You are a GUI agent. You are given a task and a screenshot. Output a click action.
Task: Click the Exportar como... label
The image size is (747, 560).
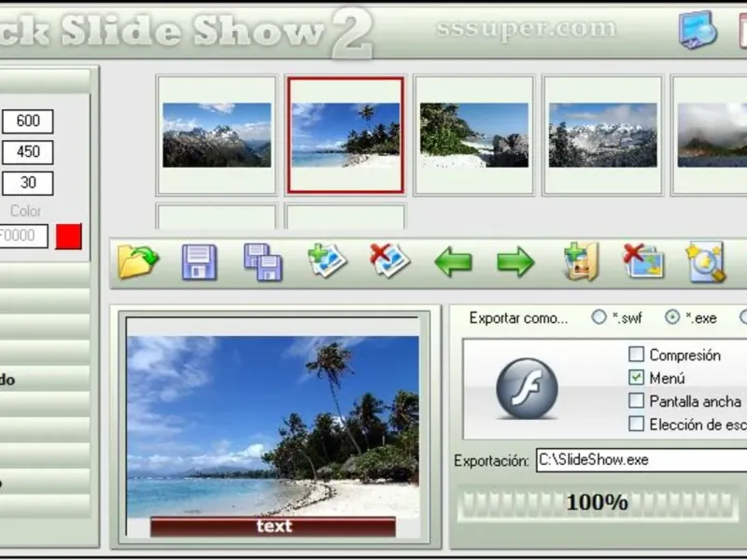point(518,318)
